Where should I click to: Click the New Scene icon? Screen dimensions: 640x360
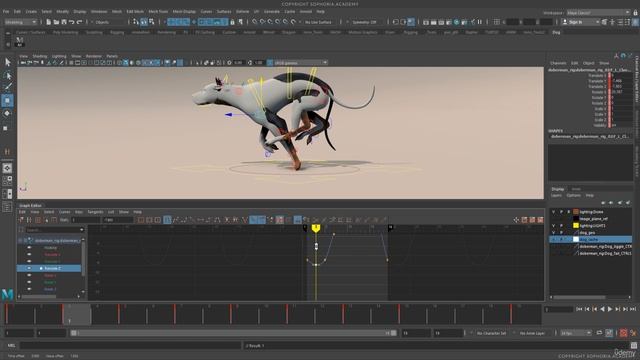coord(49,22)
